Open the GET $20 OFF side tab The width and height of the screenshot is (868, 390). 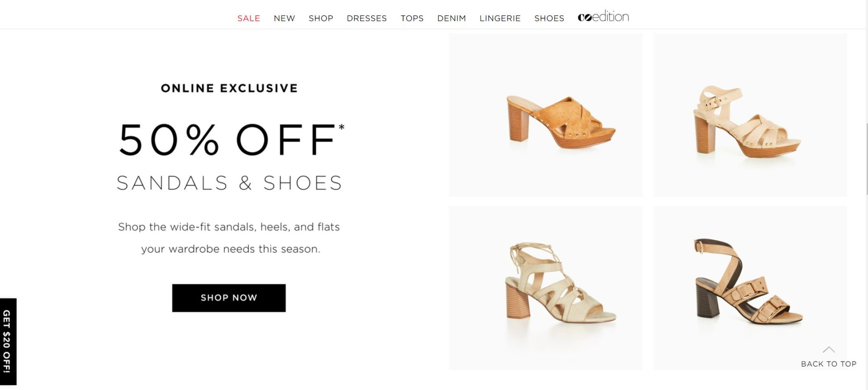pos(8,341)
